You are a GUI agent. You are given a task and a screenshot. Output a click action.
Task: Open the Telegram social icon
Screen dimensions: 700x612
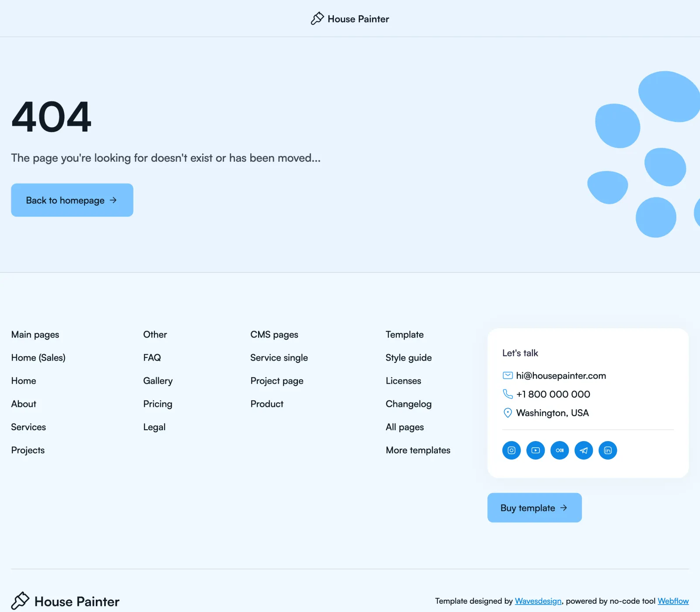[584, 450]
